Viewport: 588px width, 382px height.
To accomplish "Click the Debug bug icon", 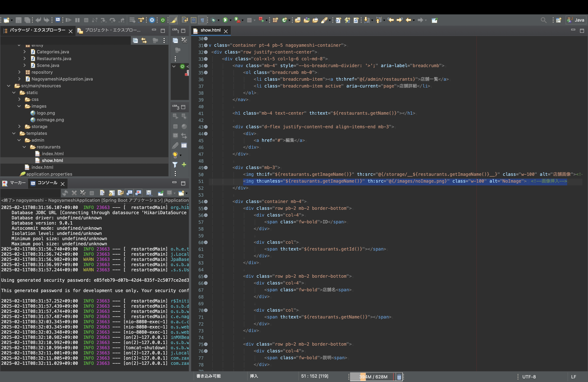I will click(x=214, y=20).
